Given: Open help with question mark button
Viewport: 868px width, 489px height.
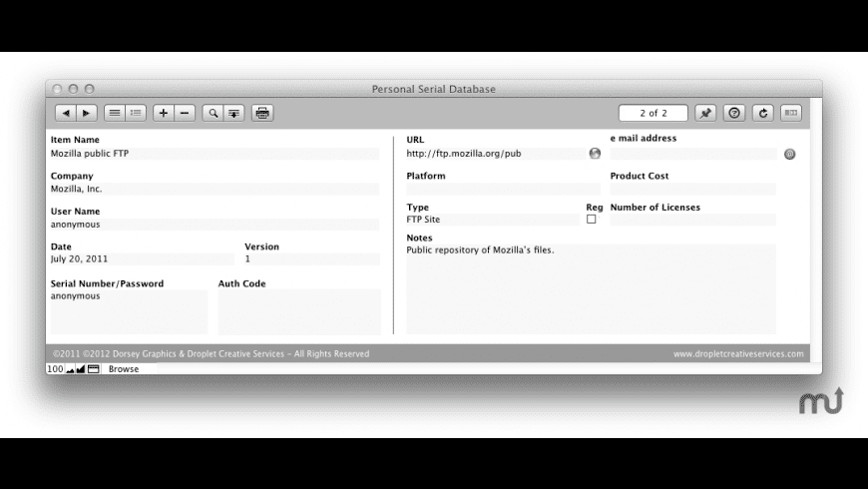Looking at the screenshot, I should coord(734,113).
